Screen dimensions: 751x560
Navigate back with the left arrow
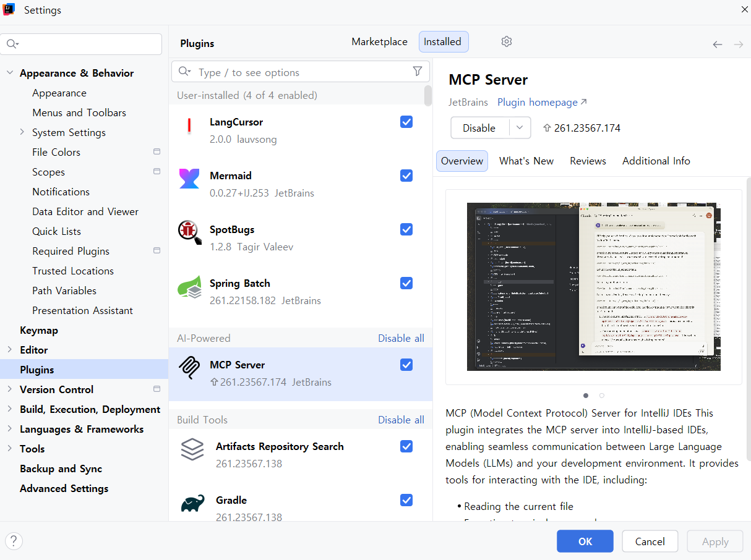718,45
